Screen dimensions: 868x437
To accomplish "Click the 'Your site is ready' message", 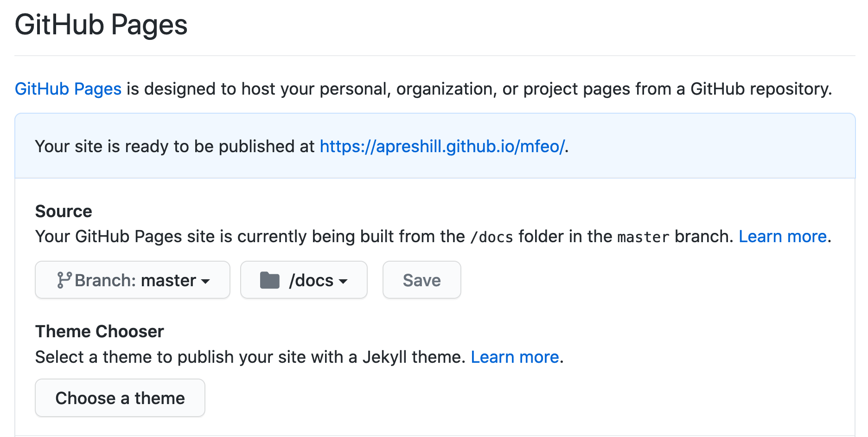I will click(302, 146).
